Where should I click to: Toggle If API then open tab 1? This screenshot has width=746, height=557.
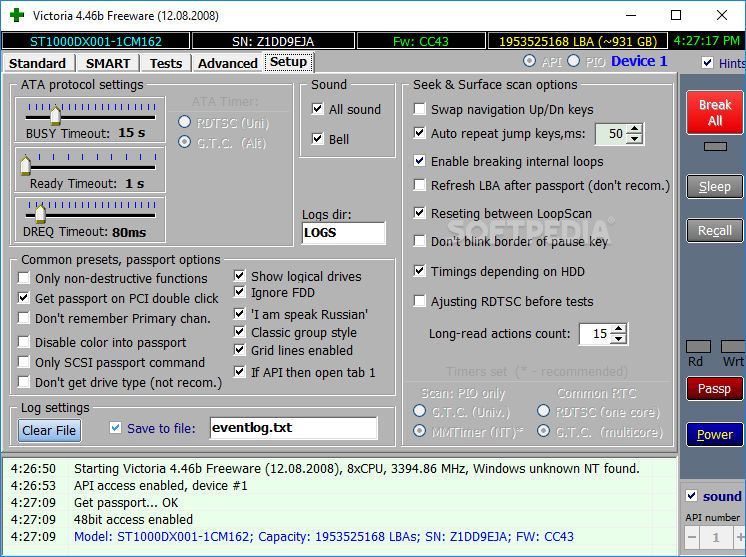(x=239, y=371)
